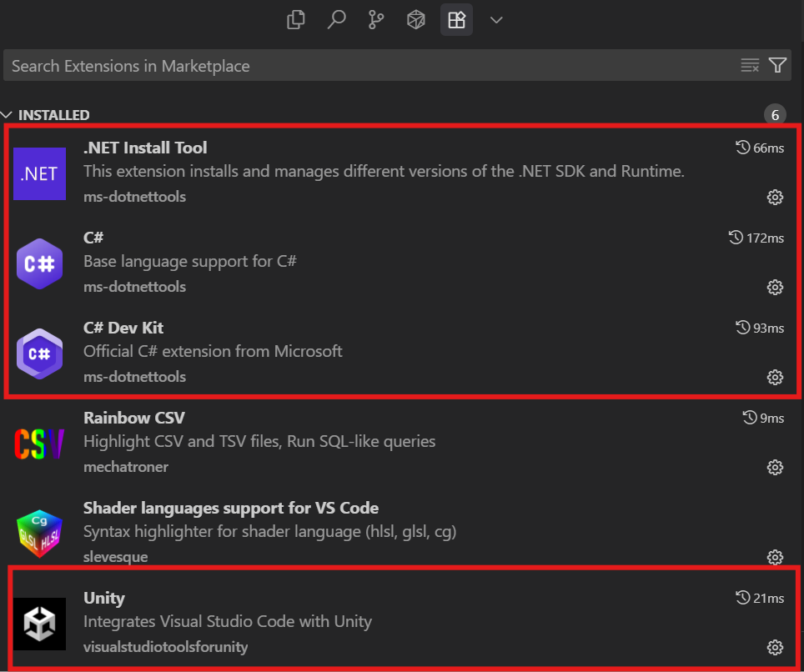Open the Unity cube view icon
The height and width of the screenshot is (672, 804).
tap(416, 20)
